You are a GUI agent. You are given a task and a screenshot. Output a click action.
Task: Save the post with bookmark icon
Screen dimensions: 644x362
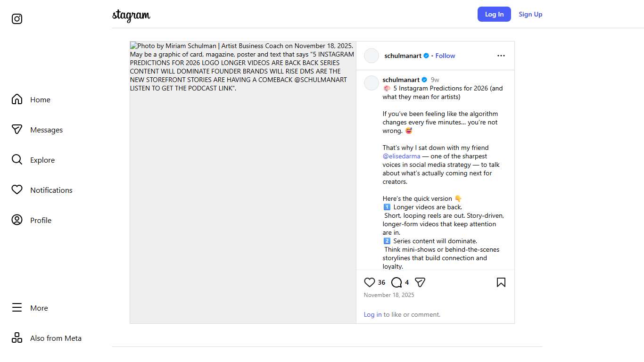click(x=501, y=282)
